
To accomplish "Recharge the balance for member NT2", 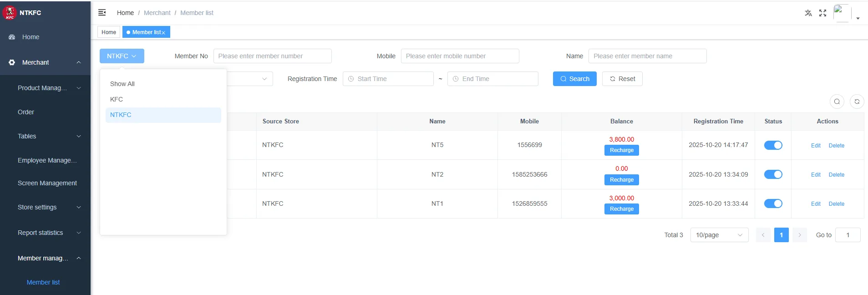I will click(621, 180).
